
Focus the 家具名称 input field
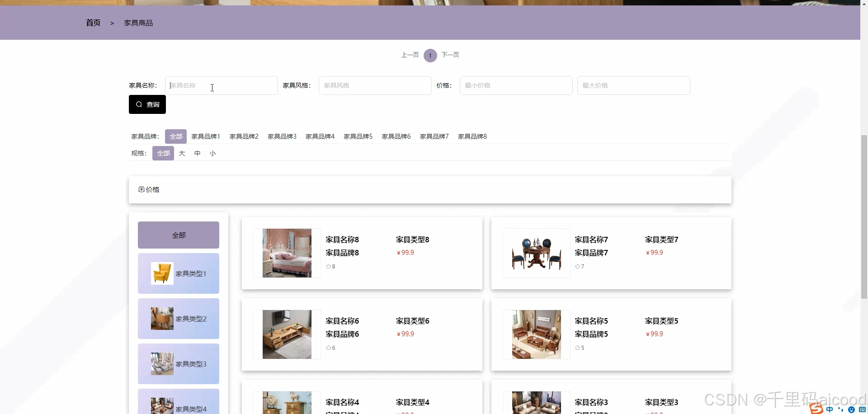point(222,85)
